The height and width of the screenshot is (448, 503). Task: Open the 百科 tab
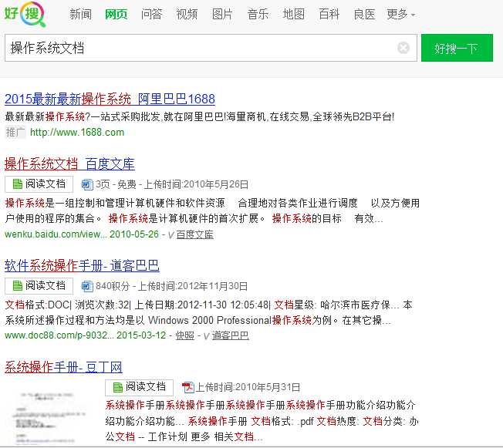click(329, 15)
